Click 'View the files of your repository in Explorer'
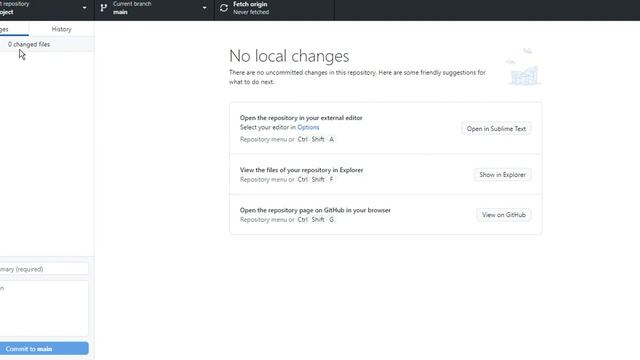The image size is (640, 360). coord(301,170)
